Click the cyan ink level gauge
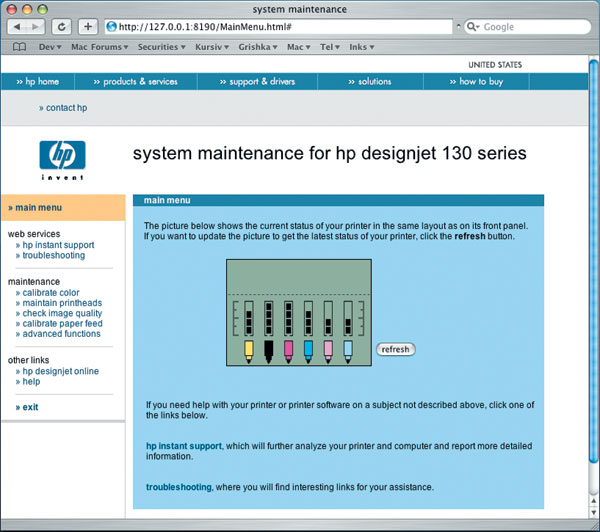 308,318
